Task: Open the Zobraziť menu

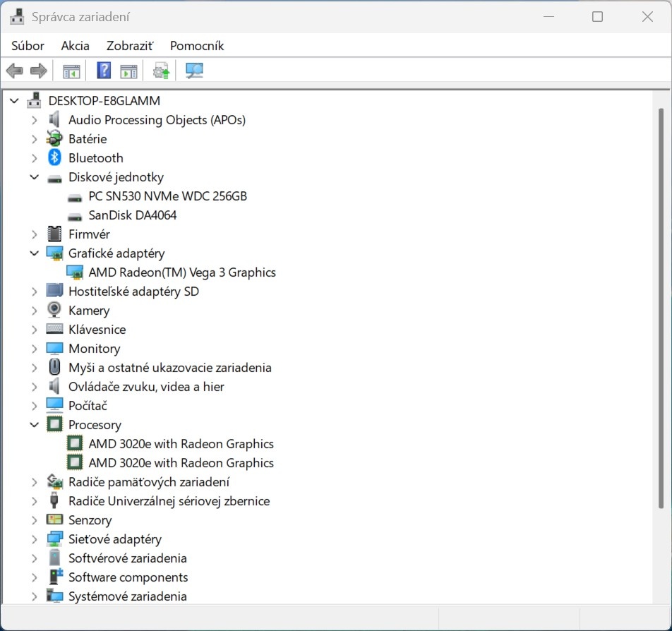Action: click(x=129, y=46)
